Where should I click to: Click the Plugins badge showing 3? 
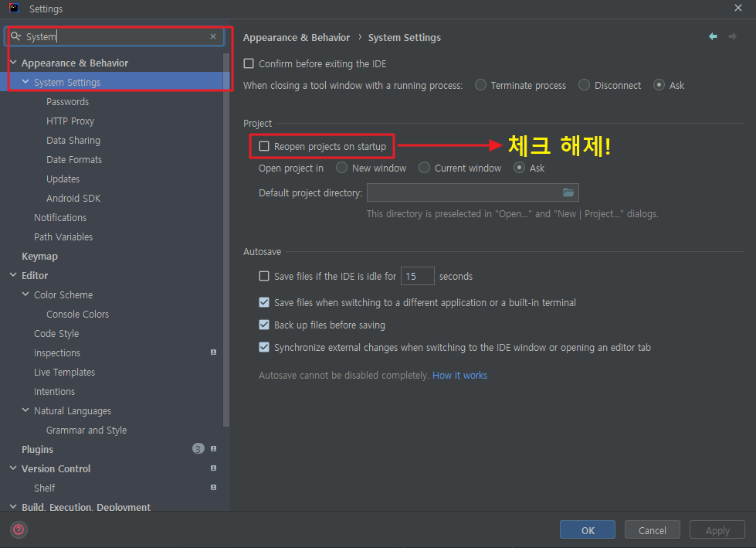pos(198,449)
